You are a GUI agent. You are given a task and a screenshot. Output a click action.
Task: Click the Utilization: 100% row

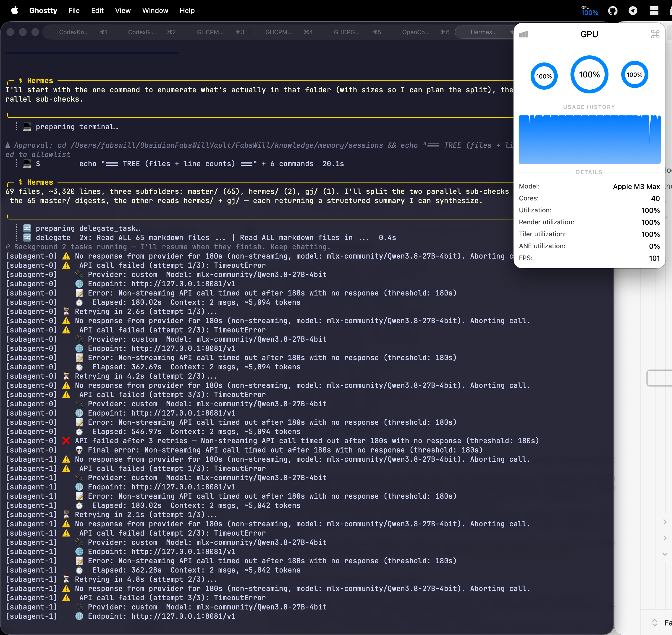coord(589,210)
